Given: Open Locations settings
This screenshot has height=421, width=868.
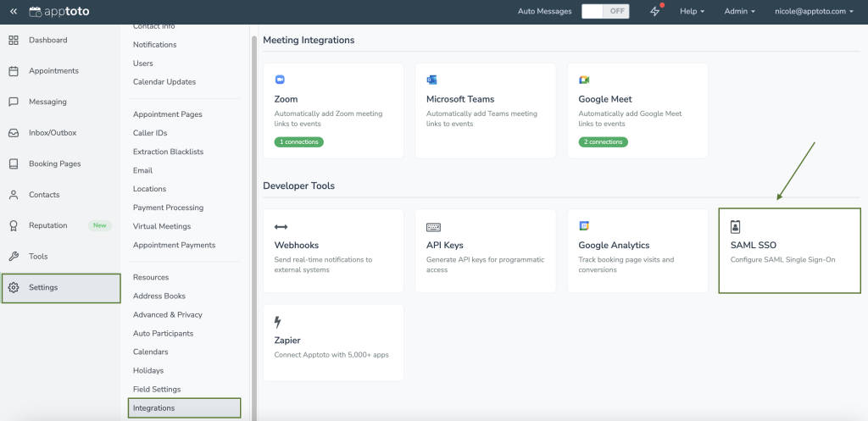Looking at the screenshot, I should (149, 189).
